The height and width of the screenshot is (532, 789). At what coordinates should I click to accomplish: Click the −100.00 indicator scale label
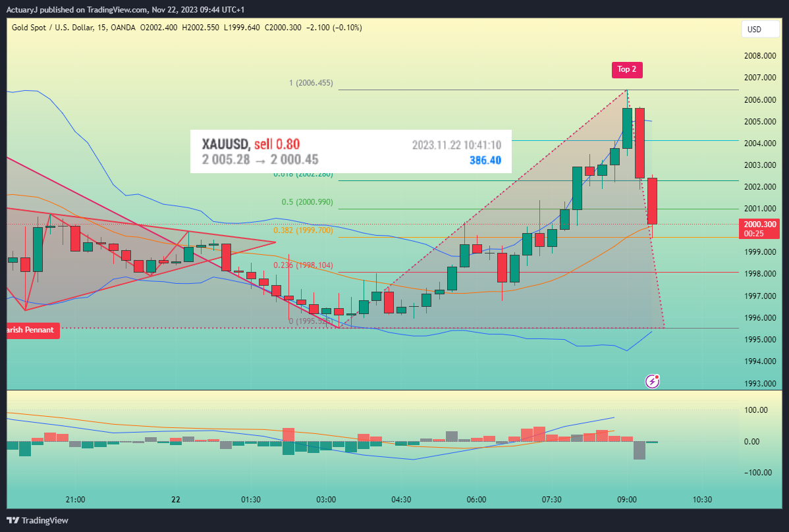click(x=758, y=473)
